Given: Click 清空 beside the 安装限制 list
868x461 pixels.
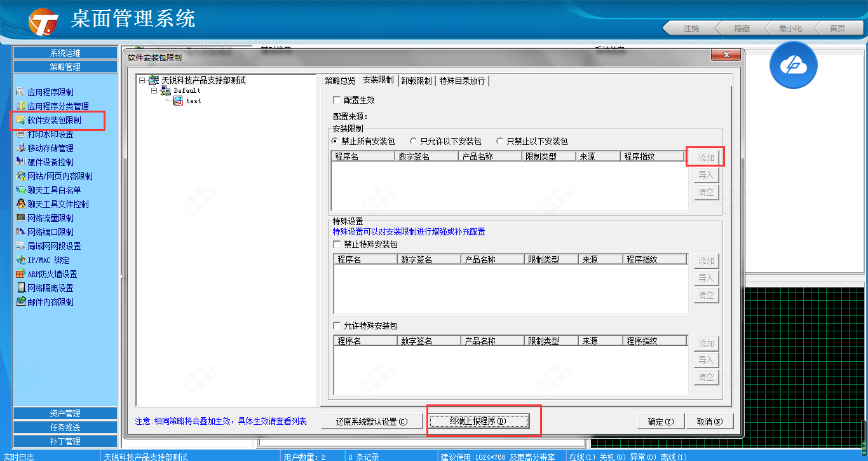Looking at the screenshot, I should click(x=706, y=192).
